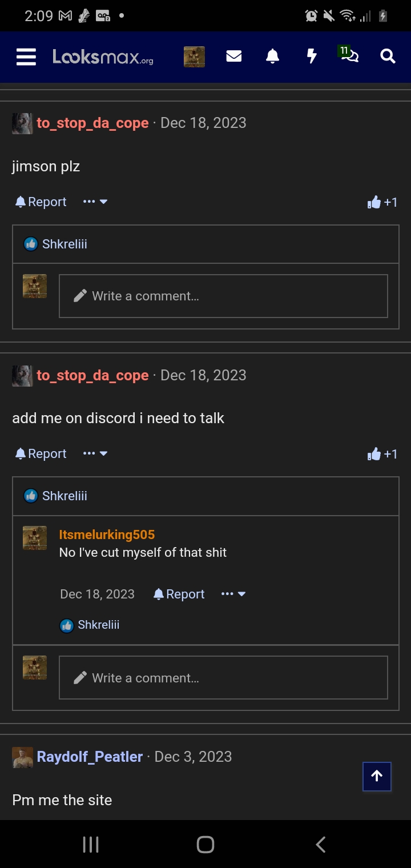
Task: Go to the Looksmax.org home logo
Action: tap(103, 57)
